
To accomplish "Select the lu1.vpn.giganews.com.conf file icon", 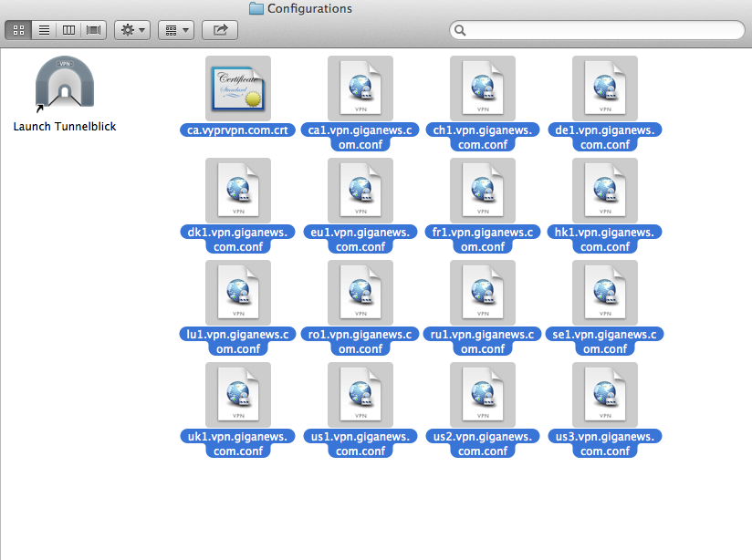I will click(238, 293).
